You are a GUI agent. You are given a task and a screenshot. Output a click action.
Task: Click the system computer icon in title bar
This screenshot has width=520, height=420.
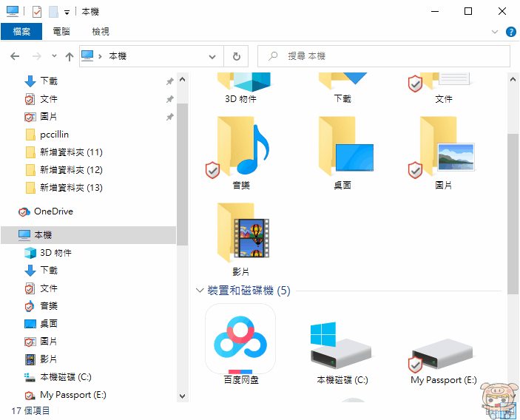pyautogui.click(x=13, y=11)
